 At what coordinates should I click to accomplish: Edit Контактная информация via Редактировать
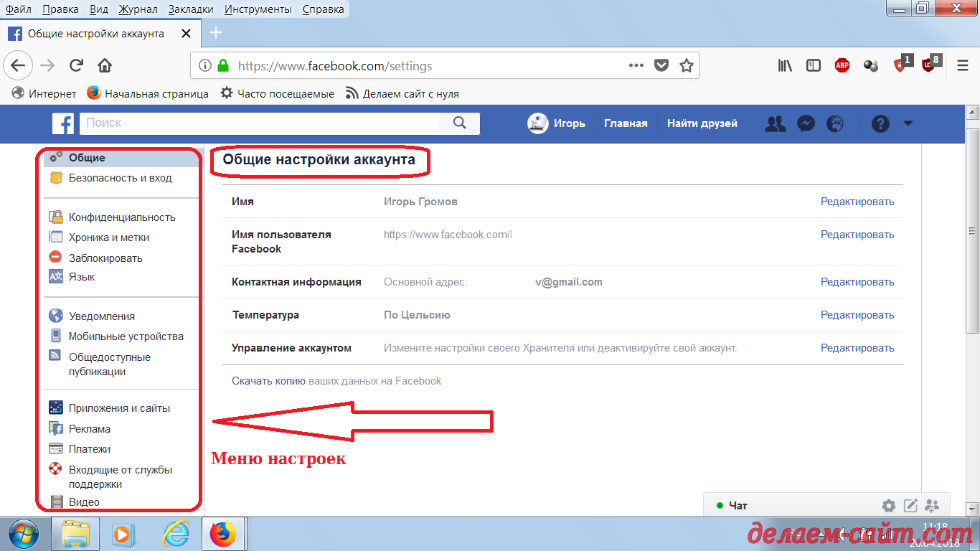857,282
